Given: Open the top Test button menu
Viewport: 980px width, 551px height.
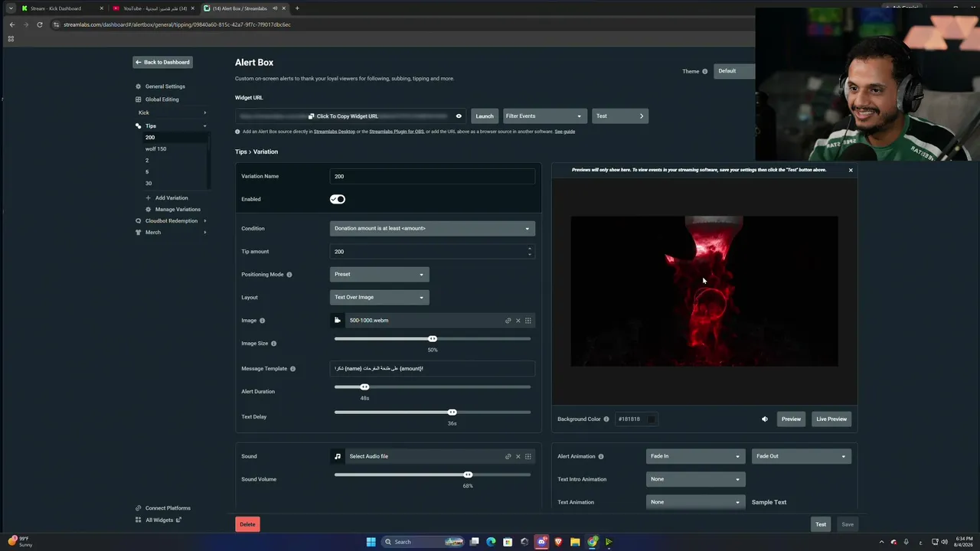Looking at the screenshot, I should (x=620, y=116).
